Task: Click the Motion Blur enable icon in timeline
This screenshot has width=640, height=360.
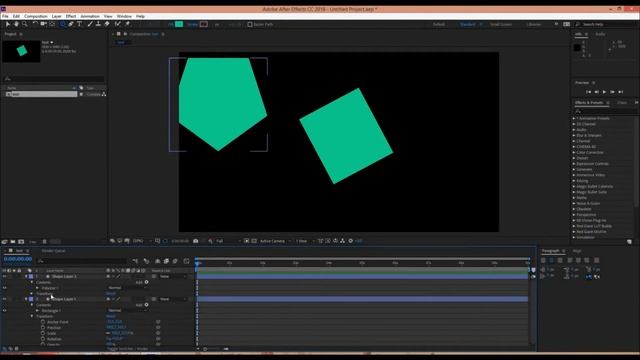Action: click(175, 261)
